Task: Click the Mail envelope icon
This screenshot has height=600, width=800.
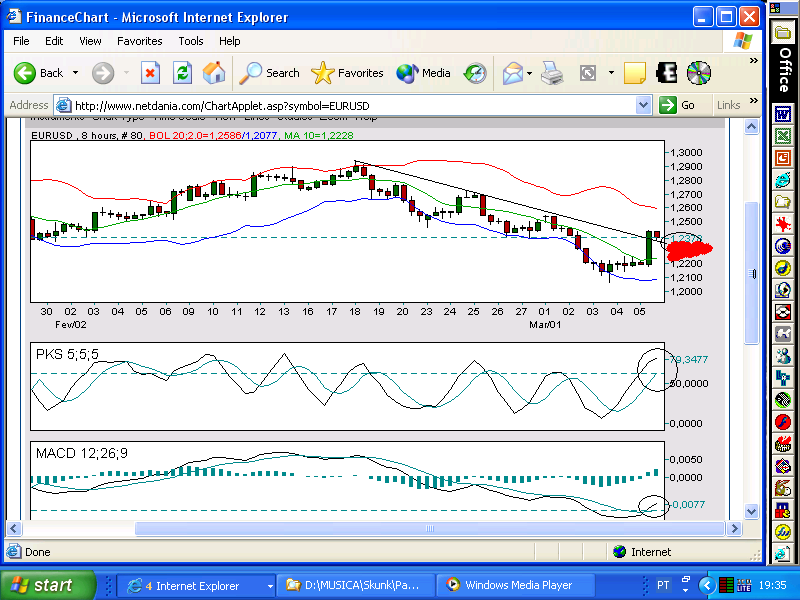Action: [x=513, y=73]
